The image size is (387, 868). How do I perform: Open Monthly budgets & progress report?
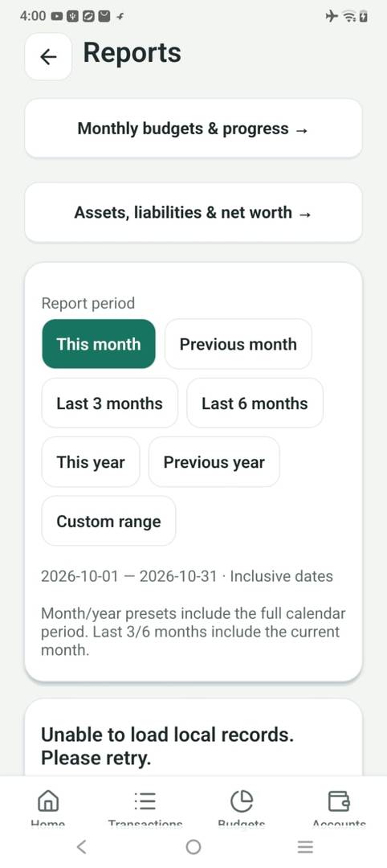pyautogui.click(x=193, y=129)
